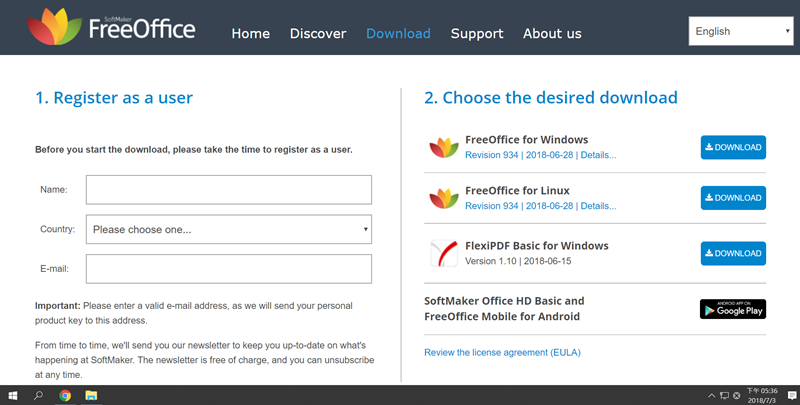This screenshot has width=800, height=405.
Task: Open Chrome from the taskbar
Action: (65, 395)
